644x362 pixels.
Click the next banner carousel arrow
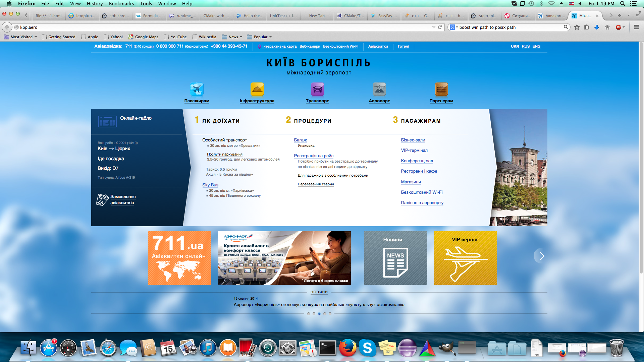(x=541, y=256)
